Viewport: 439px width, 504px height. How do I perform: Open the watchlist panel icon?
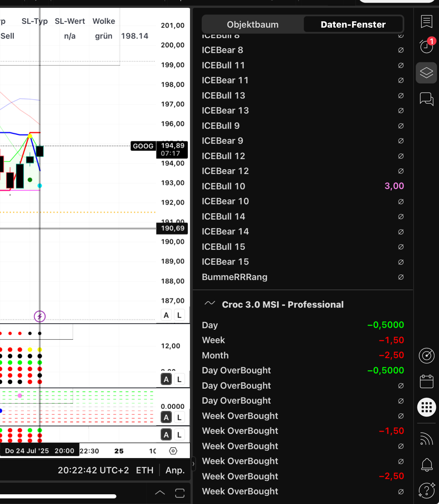426,22
